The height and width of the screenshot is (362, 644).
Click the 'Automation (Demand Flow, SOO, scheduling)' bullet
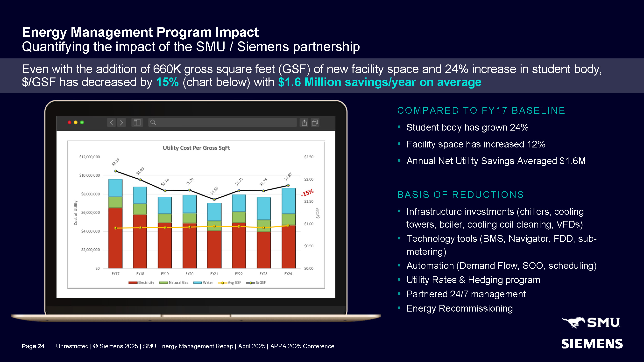click(x=502, y=265)
